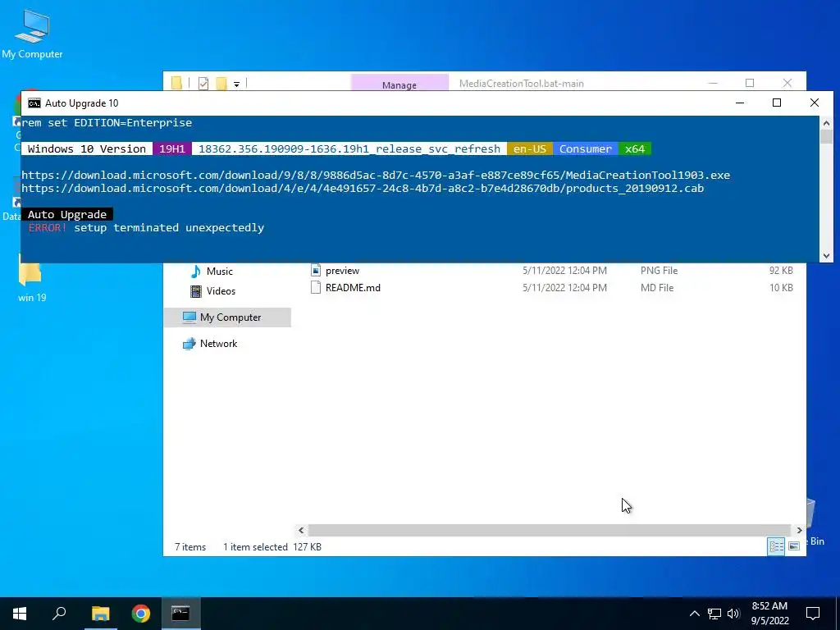Show hidden system tray icons
Viewport: 840px width, 630px height.
click(x=694, y=614)
